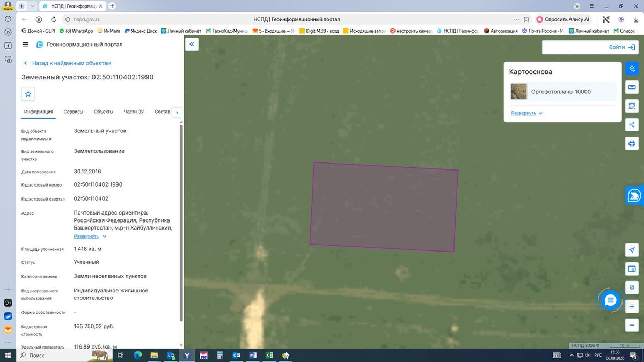644x362 pixels.
Task: Open the blue side assistant widget
Action: tap(635, 196)
